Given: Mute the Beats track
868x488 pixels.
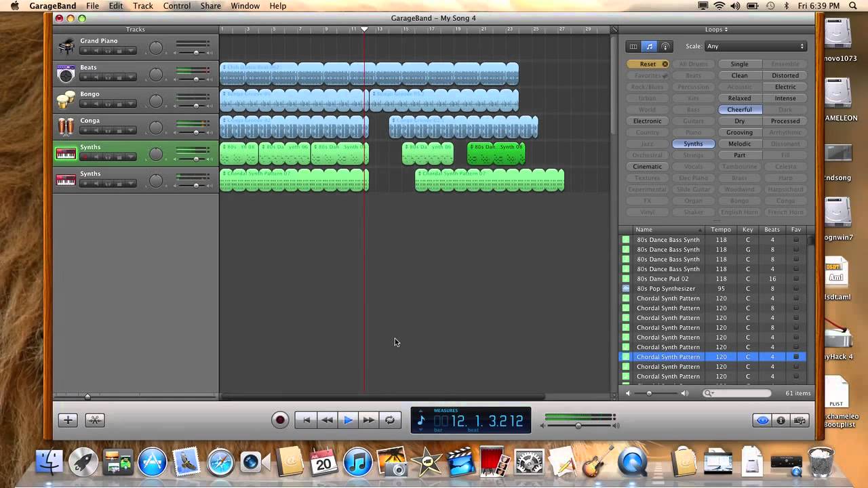Looking at the screenshot, I should (96, 77).
